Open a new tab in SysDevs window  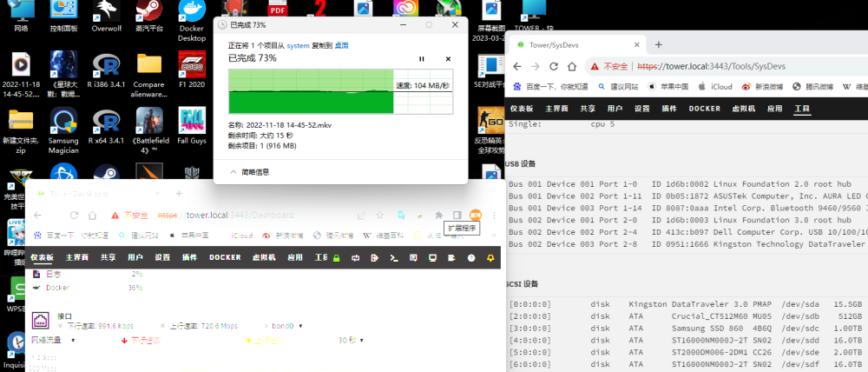click(x=658, y=45)
